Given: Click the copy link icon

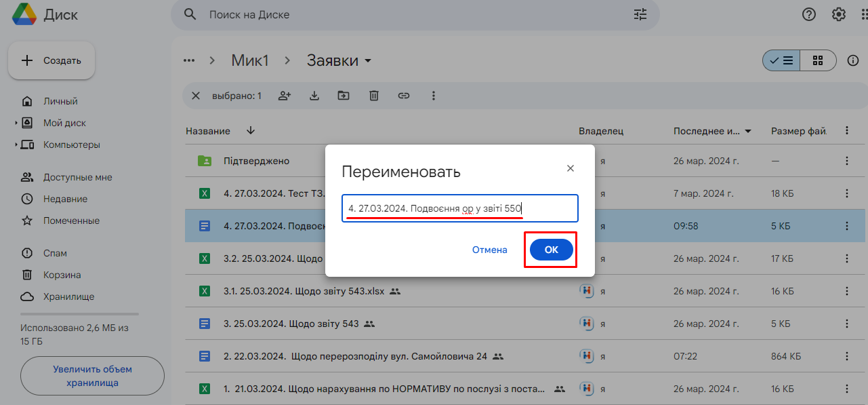Looking at the screenshot, I should pos(404,96).
